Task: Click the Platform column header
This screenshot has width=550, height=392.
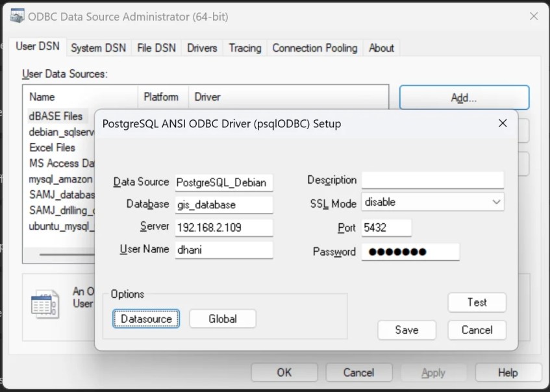Action: point(163,97)
